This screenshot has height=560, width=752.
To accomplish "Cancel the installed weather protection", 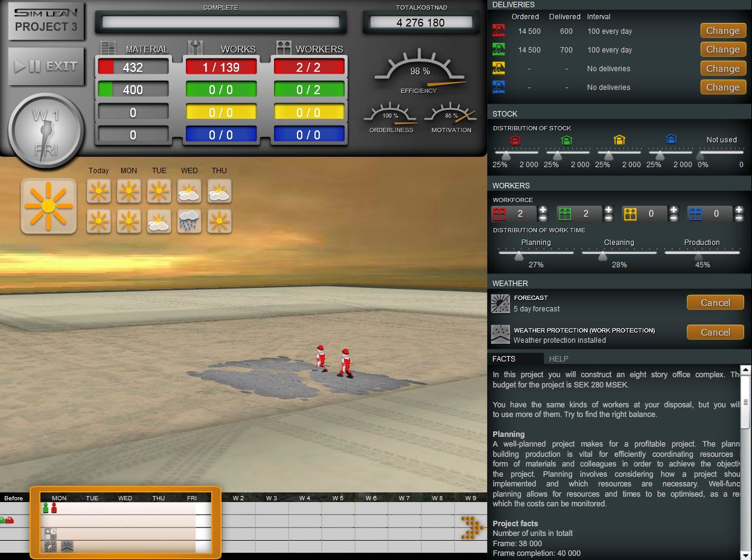I will click(715, 332).
